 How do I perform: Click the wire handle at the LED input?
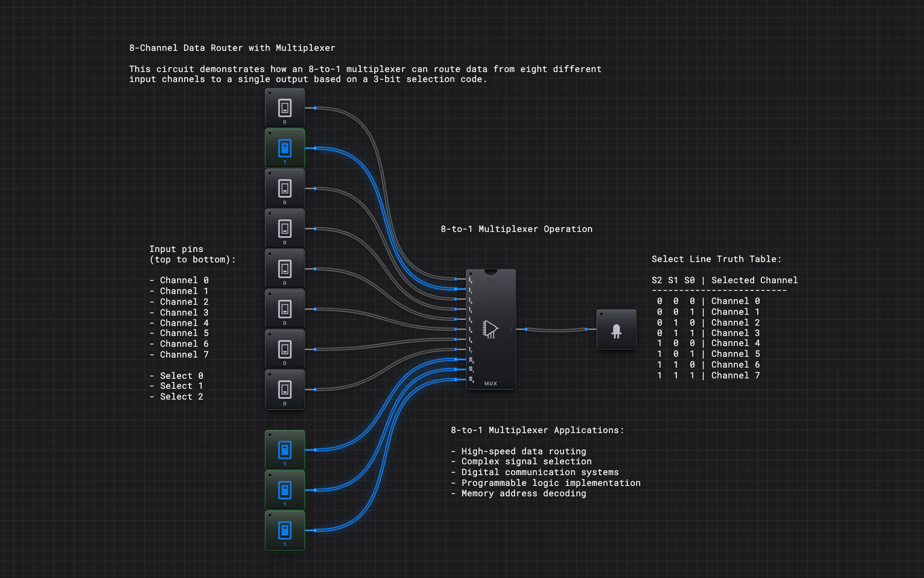[x=586, y=329]
